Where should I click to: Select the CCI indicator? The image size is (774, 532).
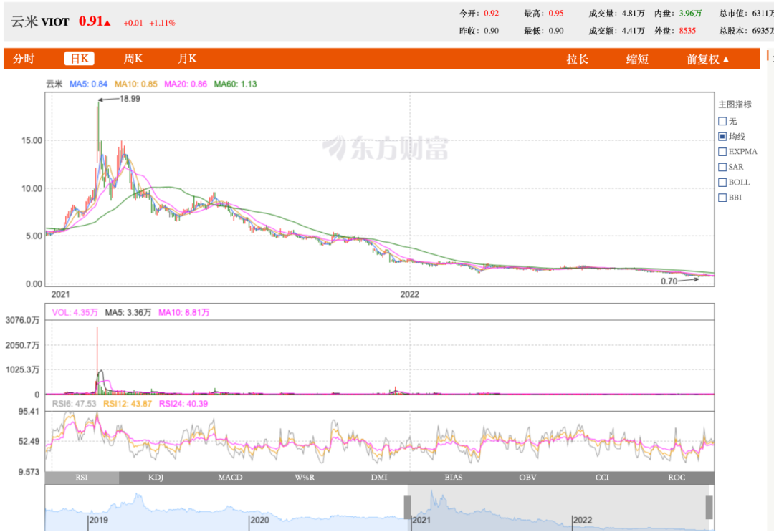602,478
